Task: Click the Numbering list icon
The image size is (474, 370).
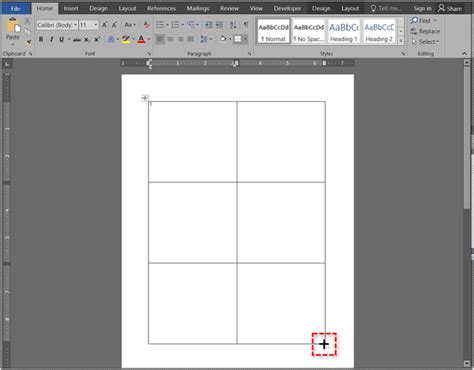Action: [175, 25]
